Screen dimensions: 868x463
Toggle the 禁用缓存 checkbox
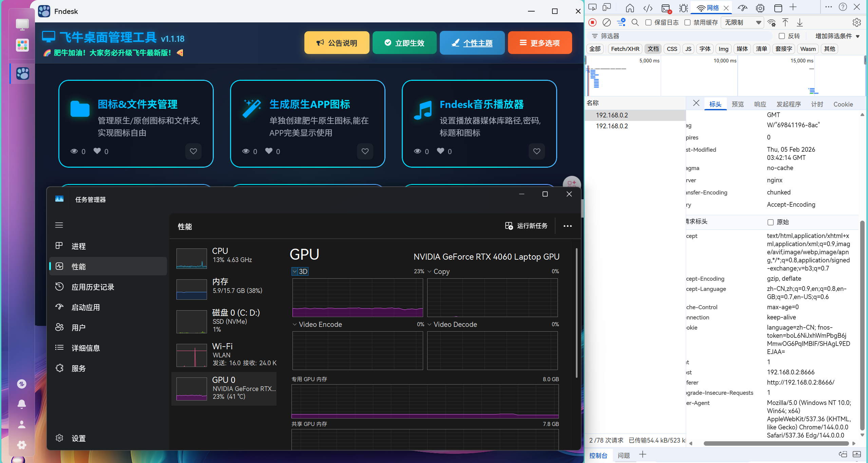[687, 22]
